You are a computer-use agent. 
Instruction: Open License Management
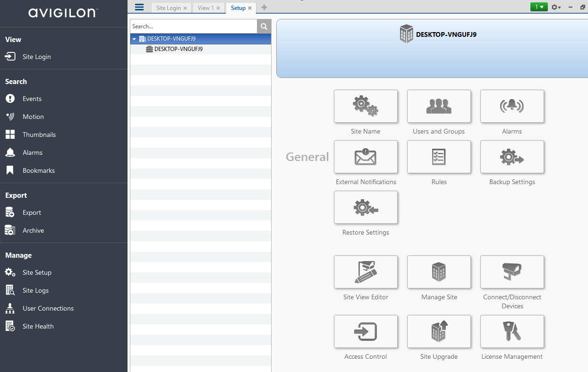click(512, 331)
